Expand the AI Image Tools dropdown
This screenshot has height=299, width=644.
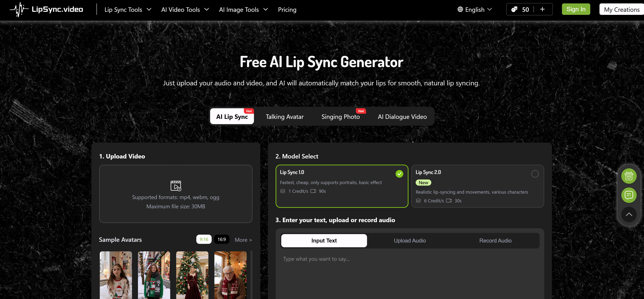(243, 10)
